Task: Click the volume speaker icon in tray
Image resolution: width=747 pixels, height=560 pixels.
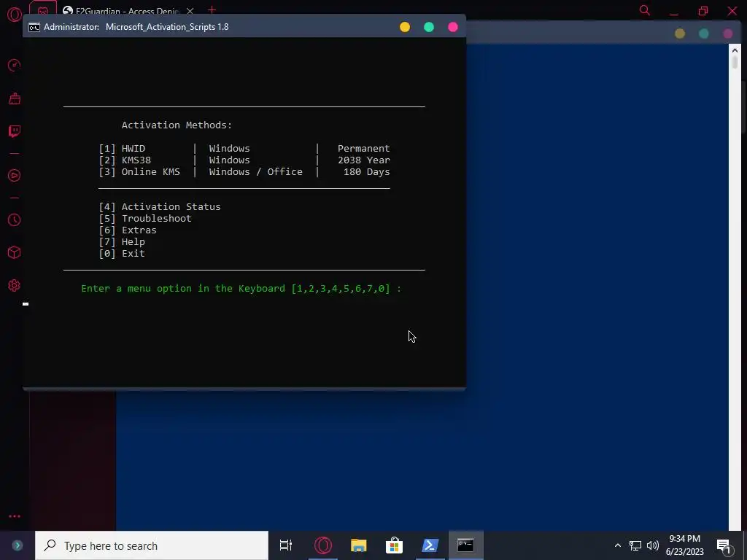Action: pyautogui.click(x=653, y=545)
